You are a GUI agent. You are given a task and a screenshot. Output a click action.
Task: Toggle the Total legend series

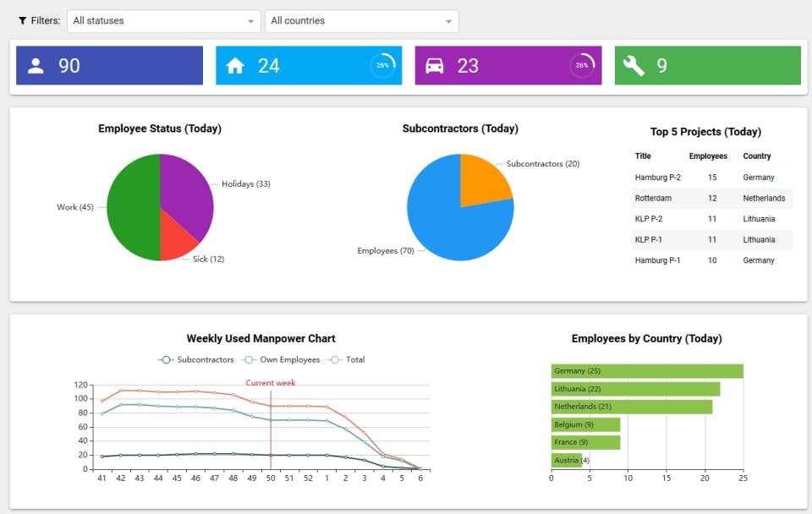[x=347, y=360]
